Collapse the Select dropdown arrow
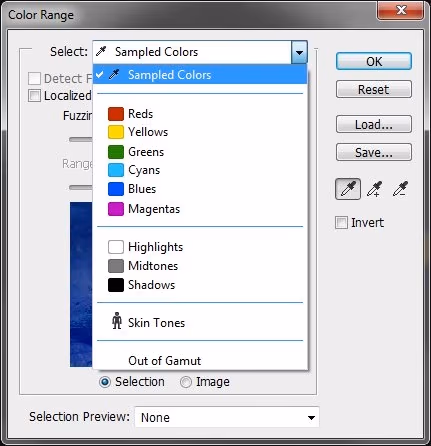The image size is (431, 446). 299,52
